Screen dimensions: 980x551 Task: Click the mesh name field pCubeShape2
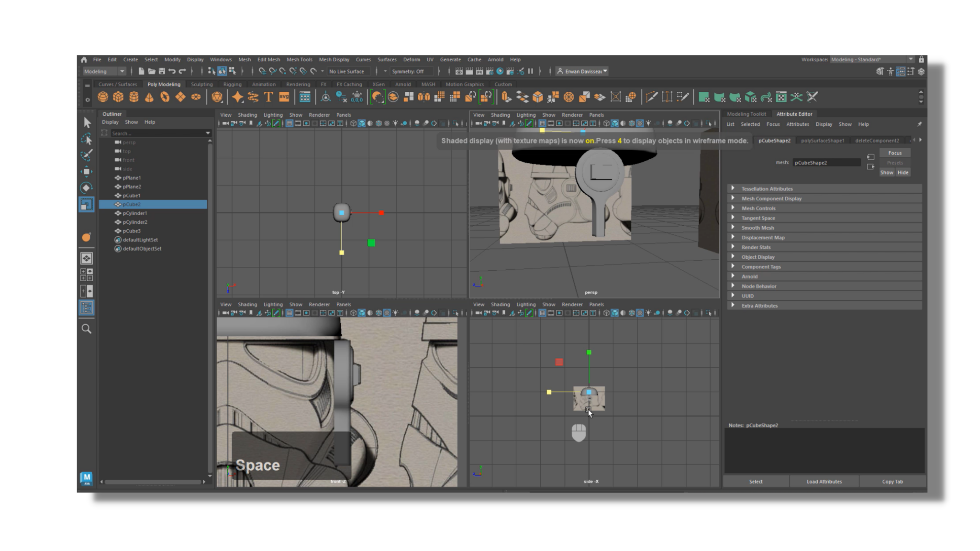click(x=826, y=163)
